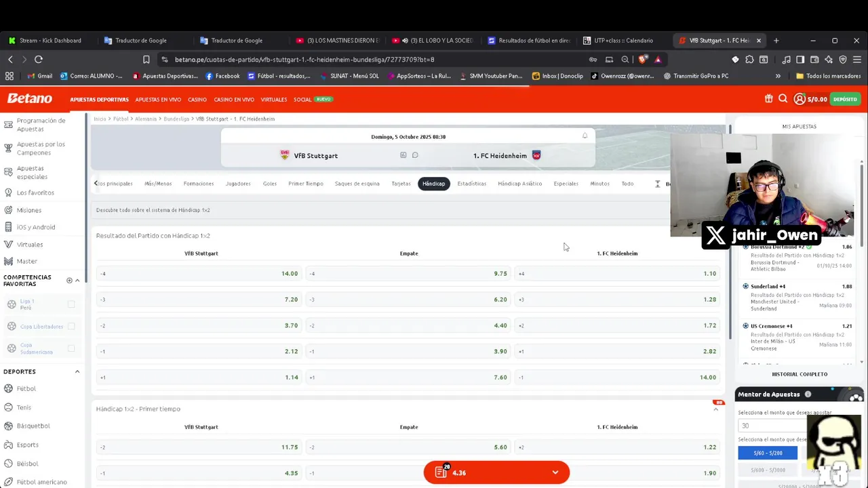This screenshot has width=868, height=488.
Task: Select VfB Stuttgart -1 odds 2.12
Action: [x=199, y=351]
